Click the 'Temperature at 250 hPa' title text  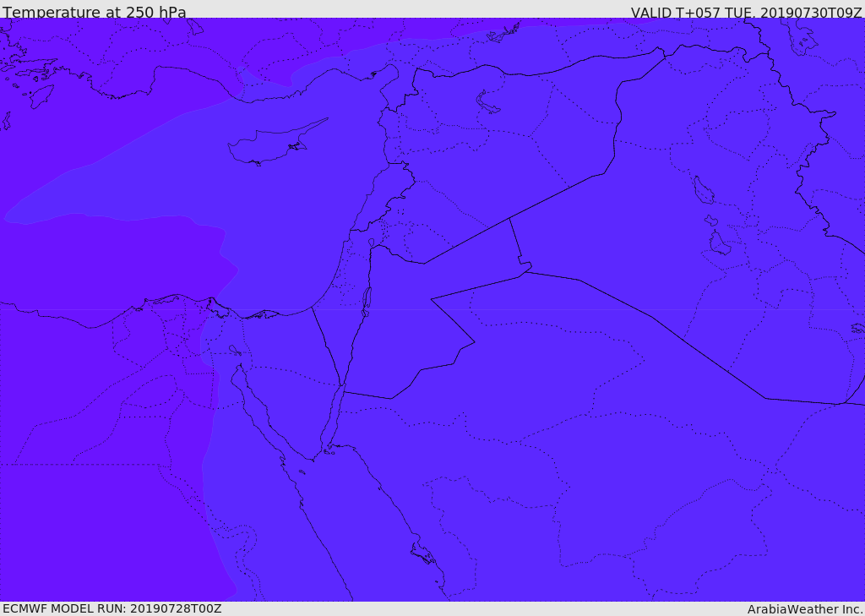point(95,12)
